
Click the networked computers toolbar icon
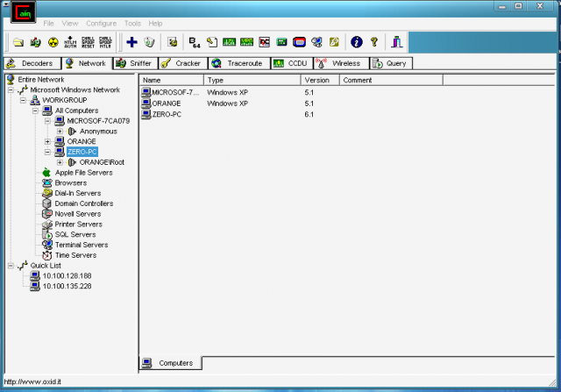pyautogui.click(x=316, y=42)
